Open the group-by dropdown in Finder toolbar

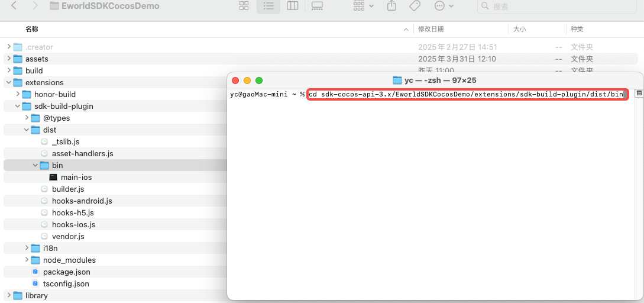point(364,6)
